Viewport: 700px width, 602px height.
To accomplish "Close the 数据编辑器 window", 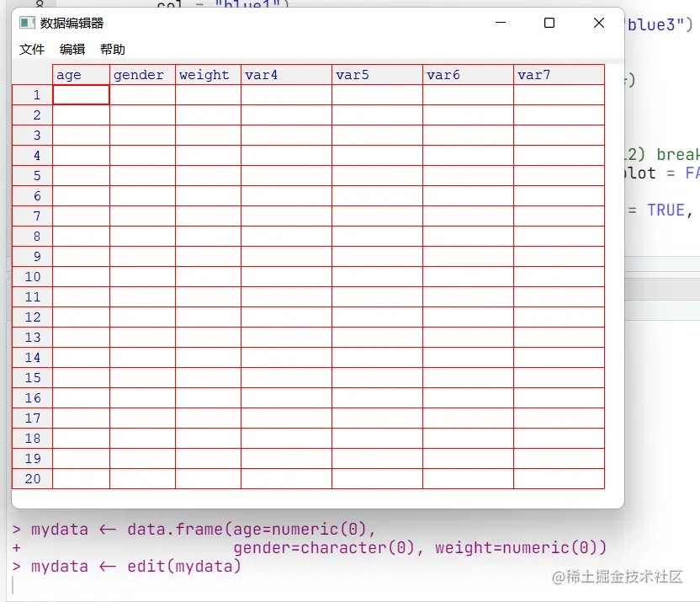I will tap(599, 23).
